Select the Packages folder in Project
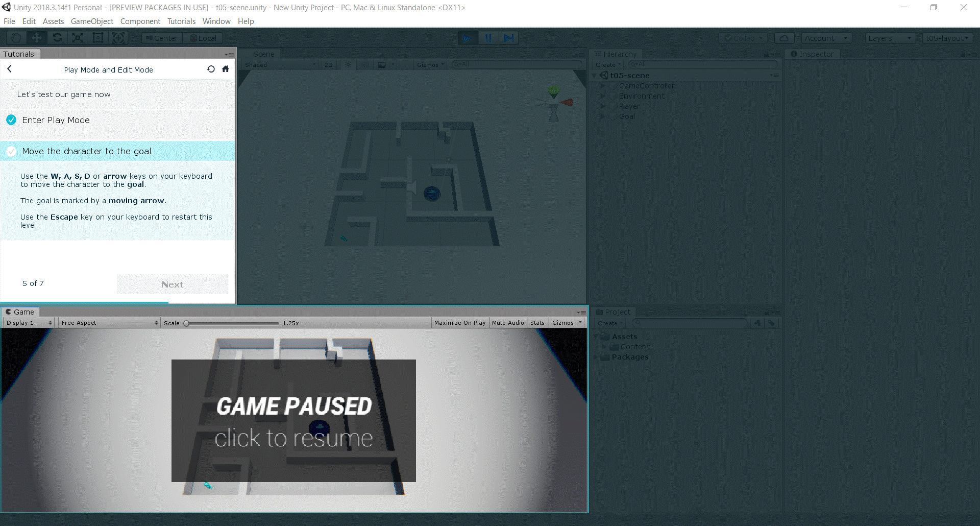Image resolution: width=980 pixels, height=526 pixels. tap(630, 357)
